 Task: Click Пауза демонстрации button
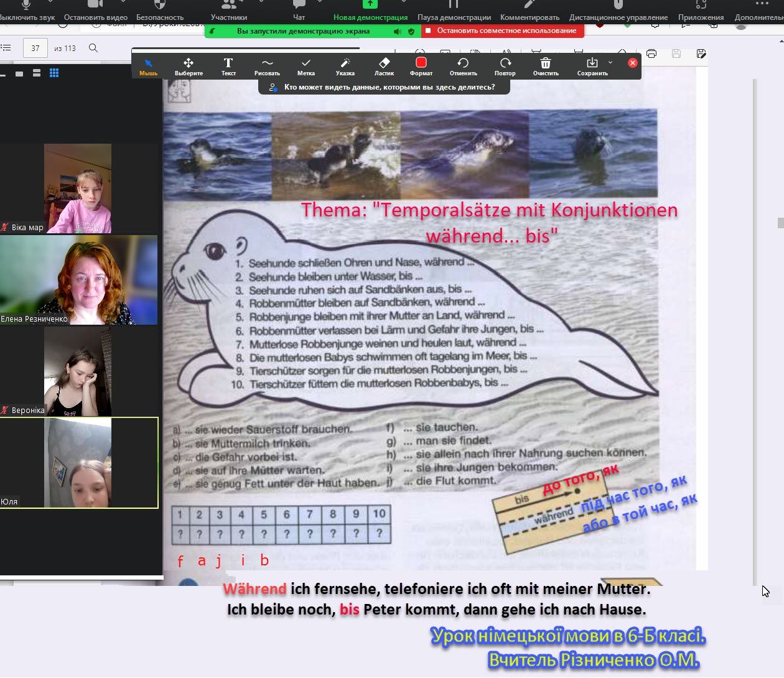coord(454,11)
